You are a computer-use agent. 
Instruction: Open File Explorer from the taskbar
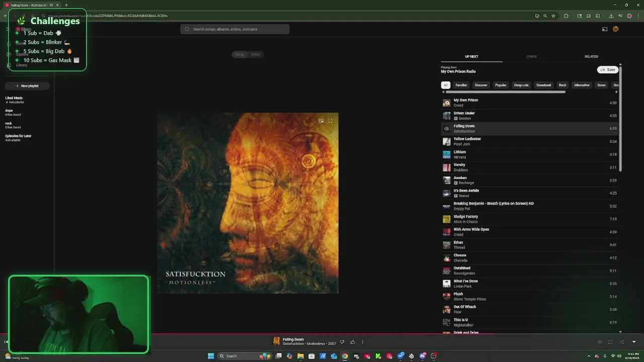click(300, 356)
